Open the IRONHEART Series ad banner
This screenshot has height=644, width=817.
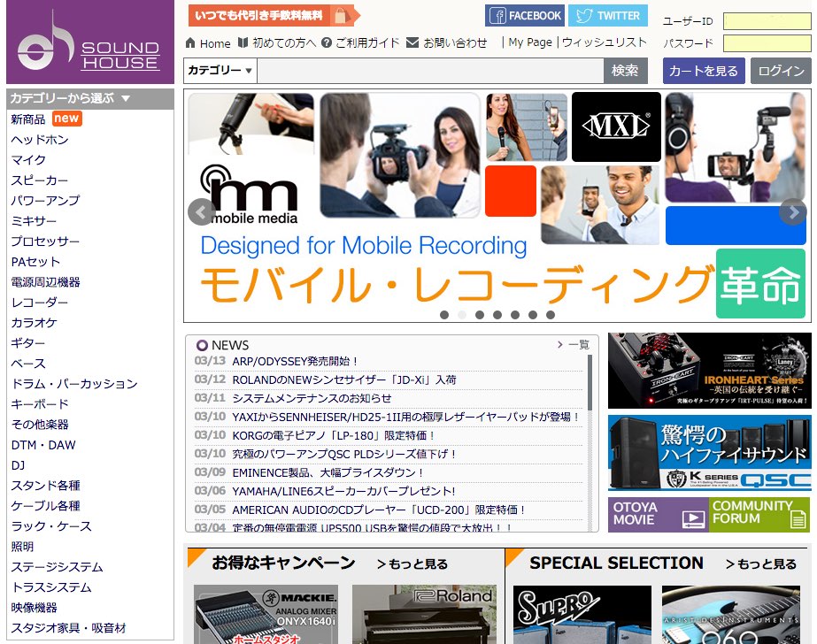710,371
